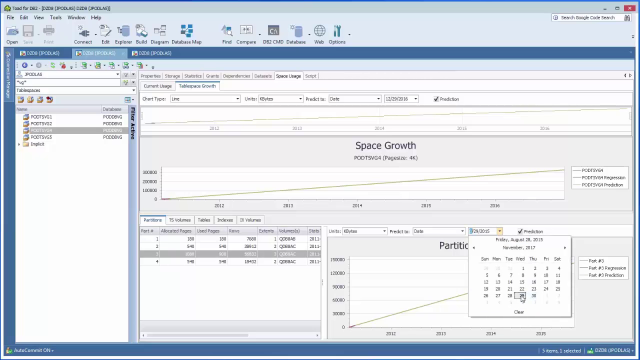The width and height of the screenshot is (640, 360).
Task: Open the Build query tool
Action: 141,35
